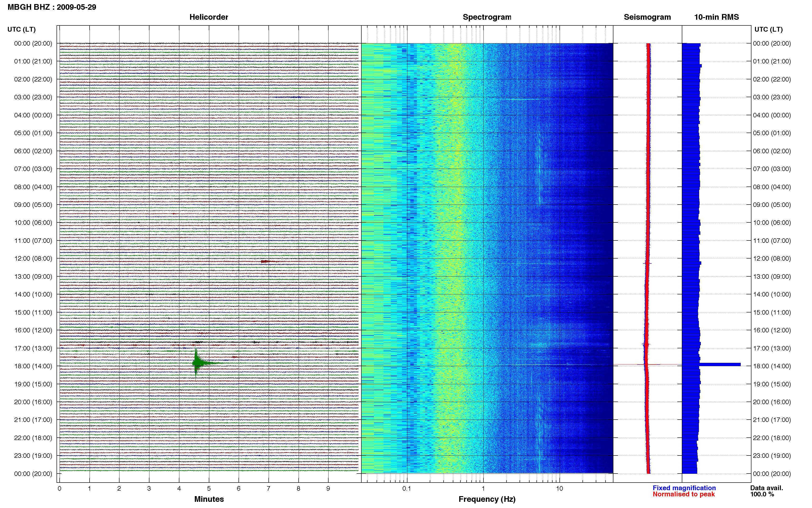Click 03:00 (23:00) on the left time axis
The image size is (812, 508).
coord(33,97)
